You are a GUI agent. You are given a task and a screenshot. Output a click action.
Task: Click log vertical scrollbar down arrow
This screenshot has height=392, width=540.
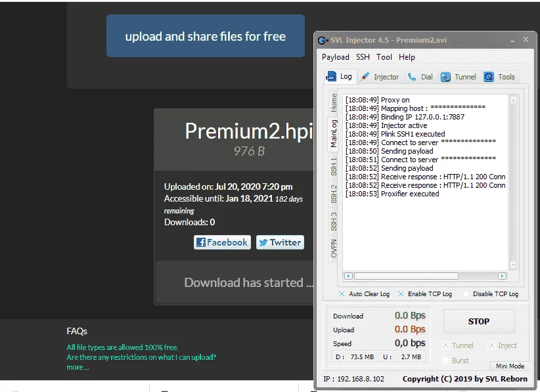(x=513, y=265)
